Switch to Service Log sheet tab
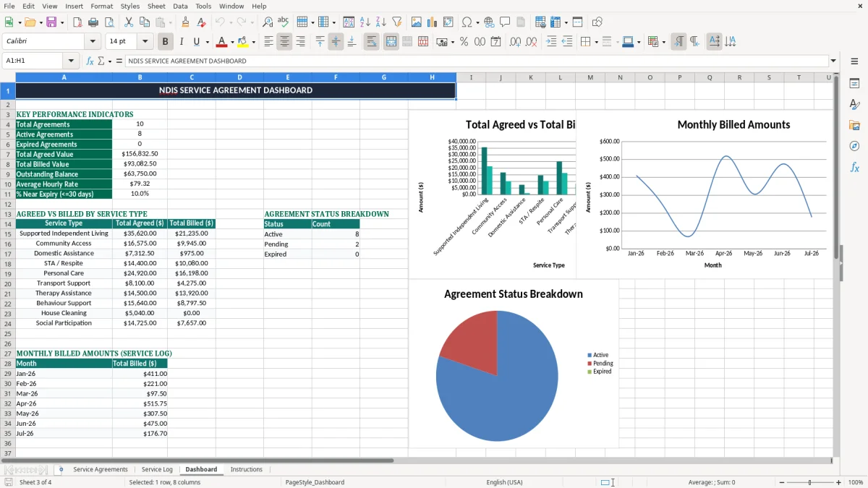 (x=157, y=470)
